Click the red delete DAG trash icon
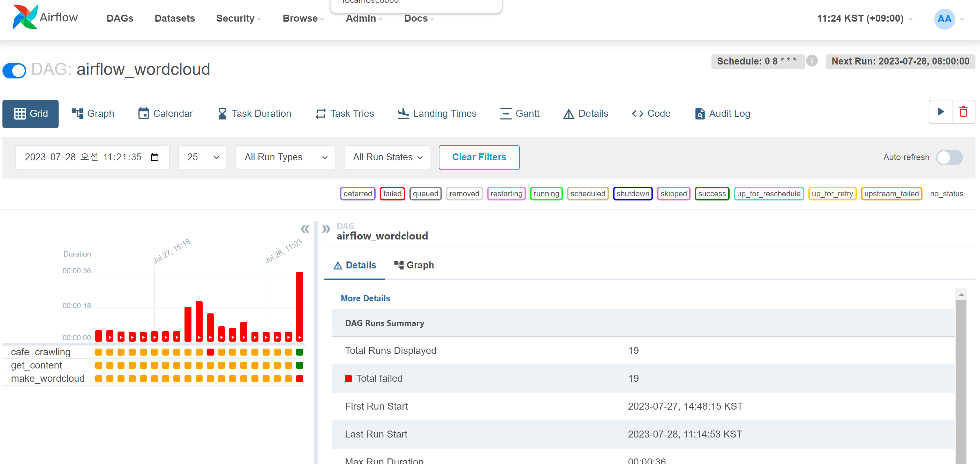Screen dimensions: 980x464 963,112
